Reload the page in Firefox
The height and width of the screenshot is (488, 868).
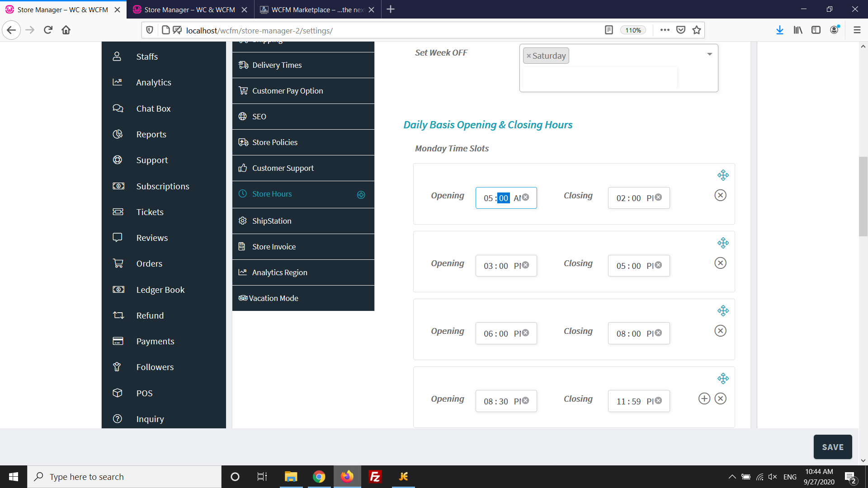[x=48, y=30]
